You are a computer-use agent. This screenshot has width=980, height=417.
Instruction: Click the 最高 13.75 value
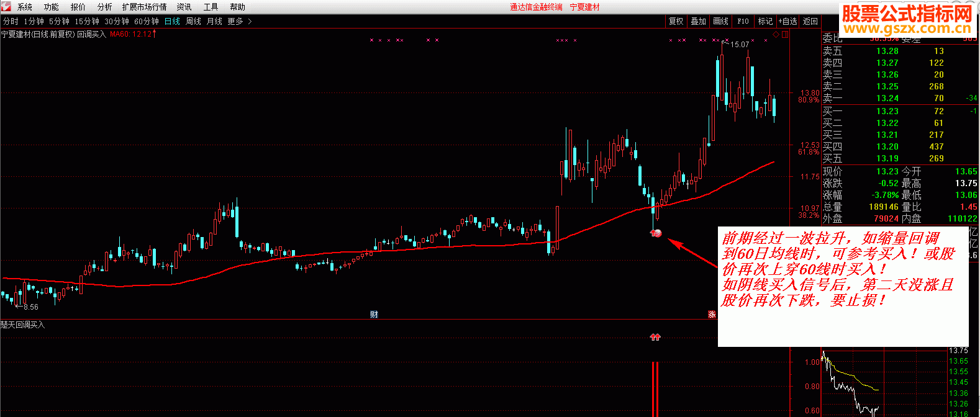(966, 183)
